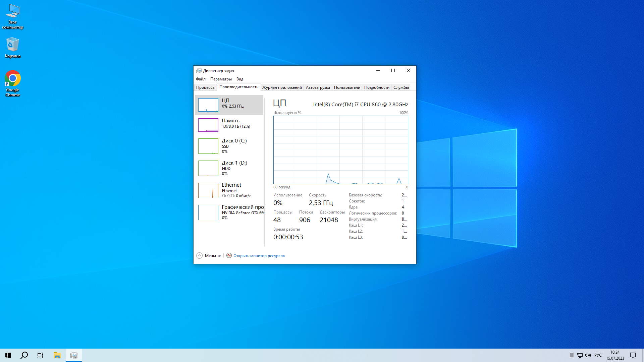
Task: Click the resource monitor icon
Action: 229,255
